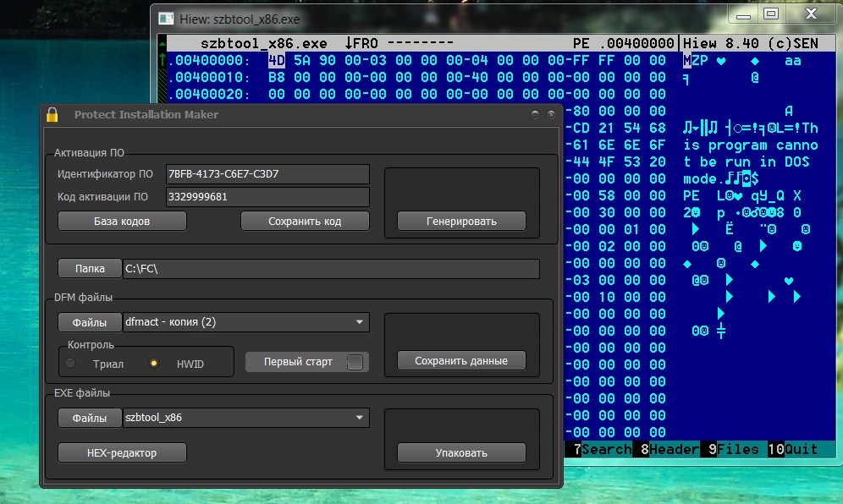
Task: Open the HEX-редактор button
Action: click(122, 452)
